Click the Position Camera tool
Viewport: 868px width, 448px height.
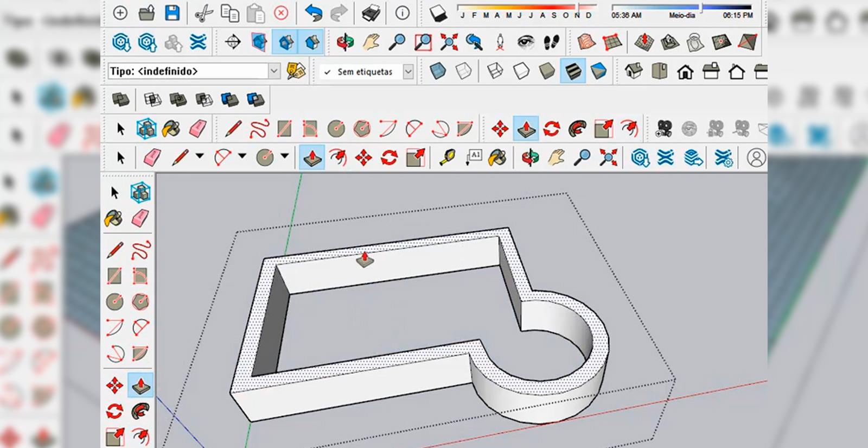[x=500, y=42]
